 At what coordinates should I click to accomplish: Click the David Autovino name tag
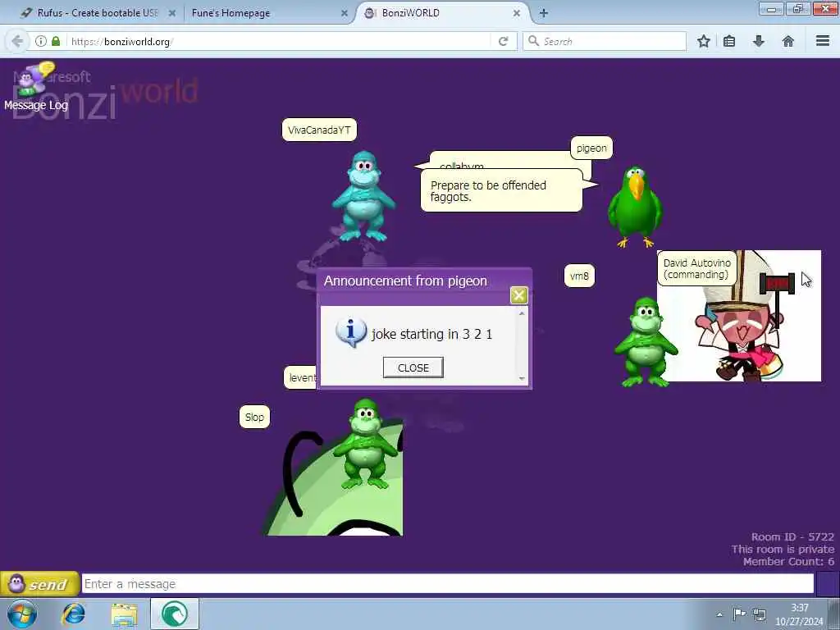point(697,268)
